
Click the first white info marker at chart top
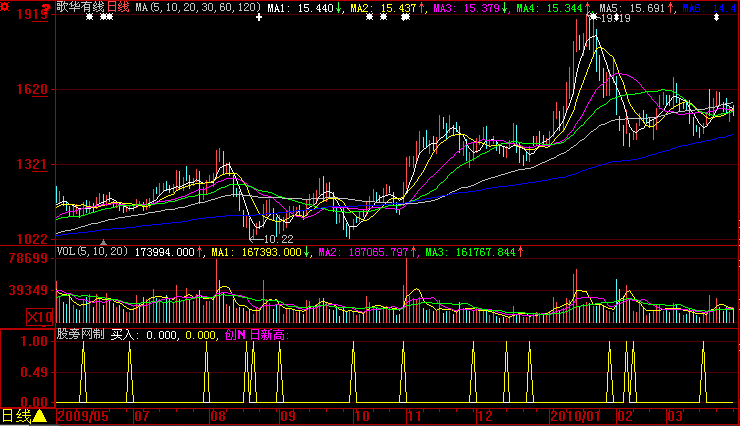coord(89,17)
